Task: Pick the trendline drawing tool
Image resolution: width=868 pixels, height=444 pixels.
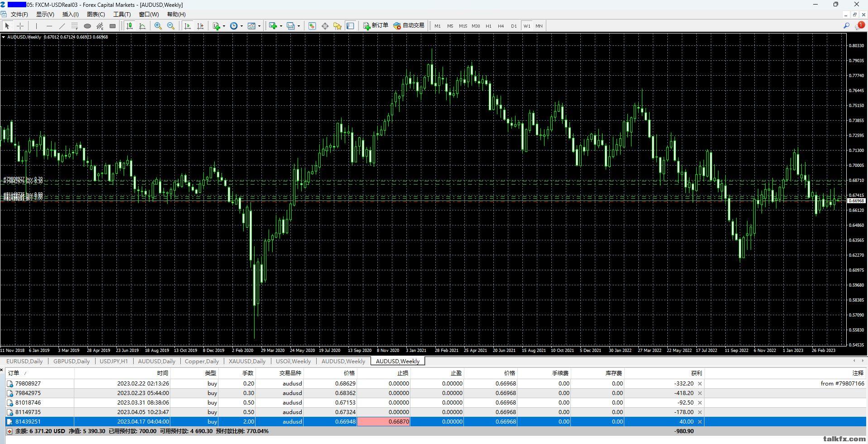Action: [62, 26]
